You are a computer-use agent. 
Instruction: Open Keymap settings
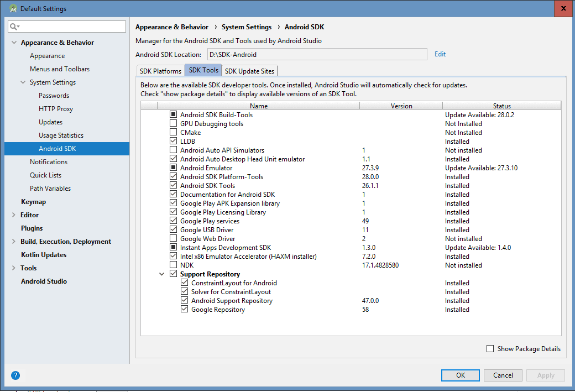coord(33,202)
